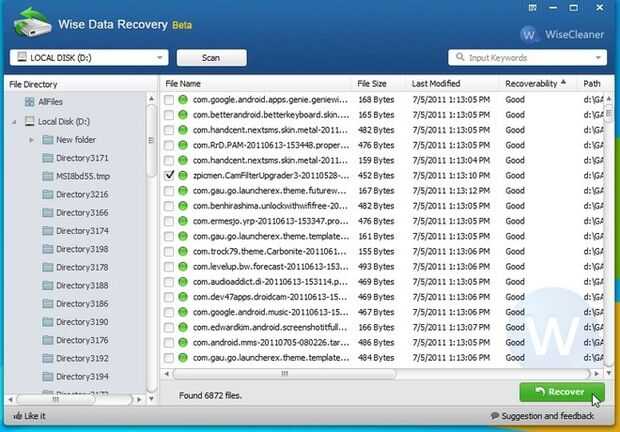Select the AllFiles grid icon
This screenshot has width=620, height=432.
click(x=29, y=102)
